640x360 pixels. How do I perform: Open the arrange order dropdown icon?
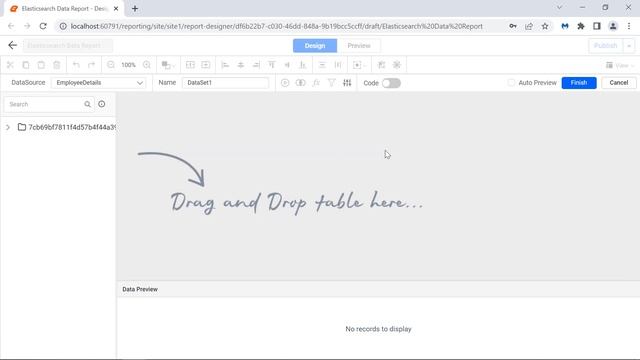[168, 65]
